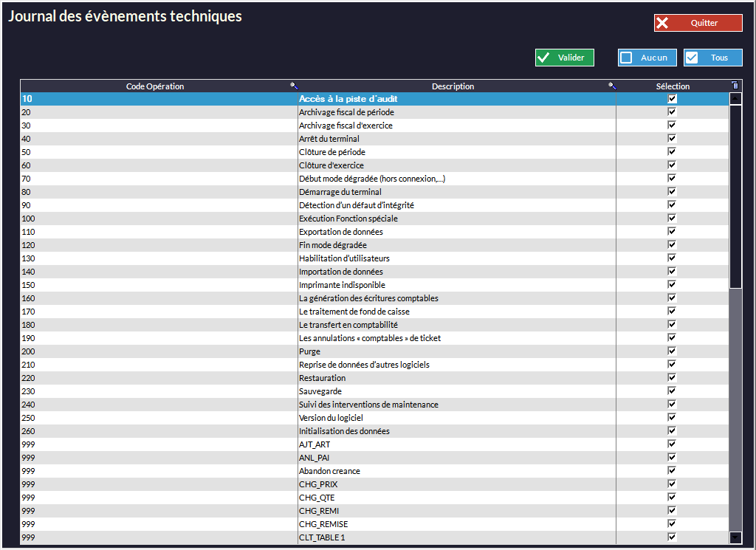Toggle checkbox for Sauvegarde row
756x550 pixels.
pos(672,391)
